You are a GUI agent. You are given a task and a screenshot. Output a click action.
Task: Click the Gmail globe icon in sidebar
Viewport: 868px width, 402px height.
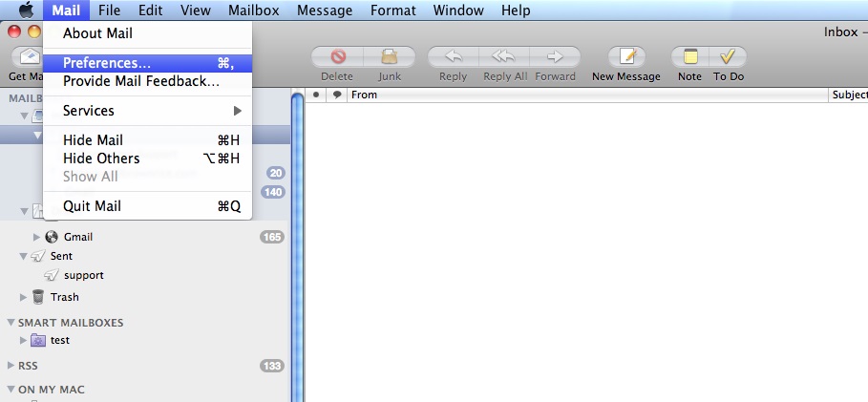click(x=52, y=237)
